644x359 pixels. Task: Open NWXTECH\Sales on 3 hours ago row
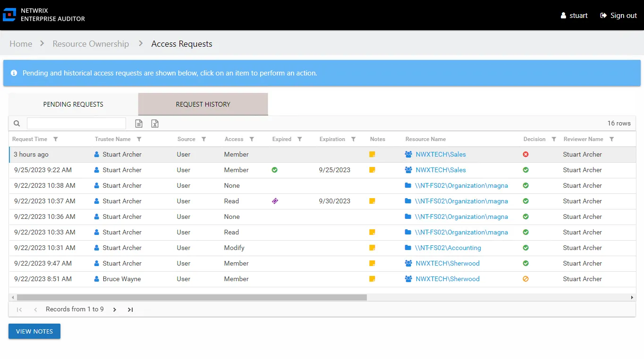click(x=441, y=154)
